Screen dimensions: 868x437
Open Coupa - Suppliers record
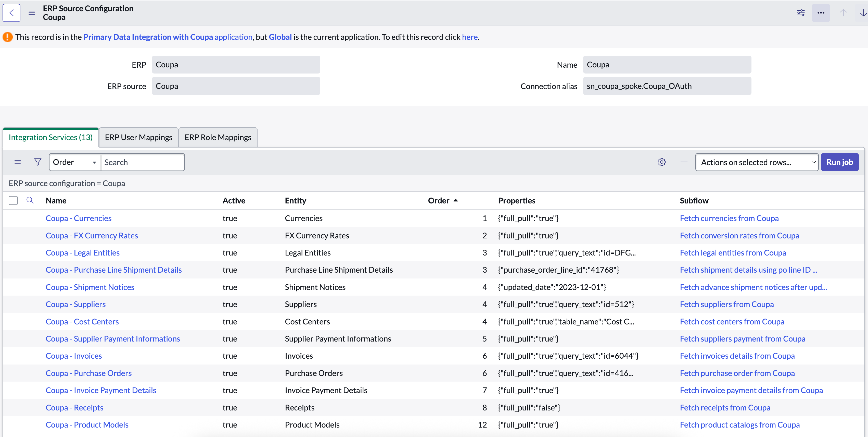tap(75, 304)
